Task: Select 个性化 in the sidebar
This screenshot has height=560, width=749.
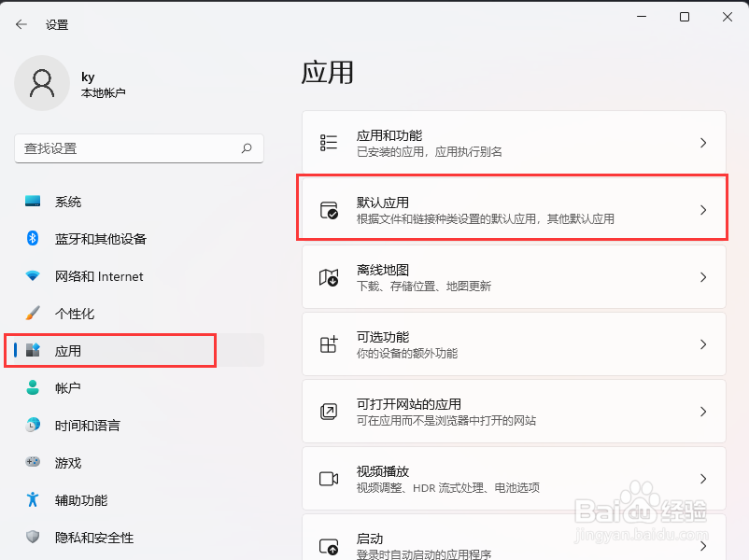Action: point(139,314)
